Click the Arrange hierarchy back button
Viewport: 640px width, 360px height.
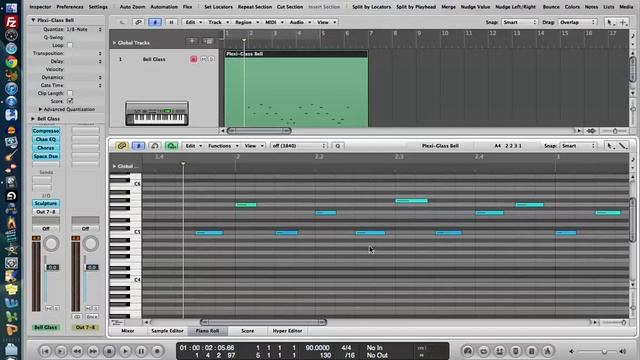point(122,22)
